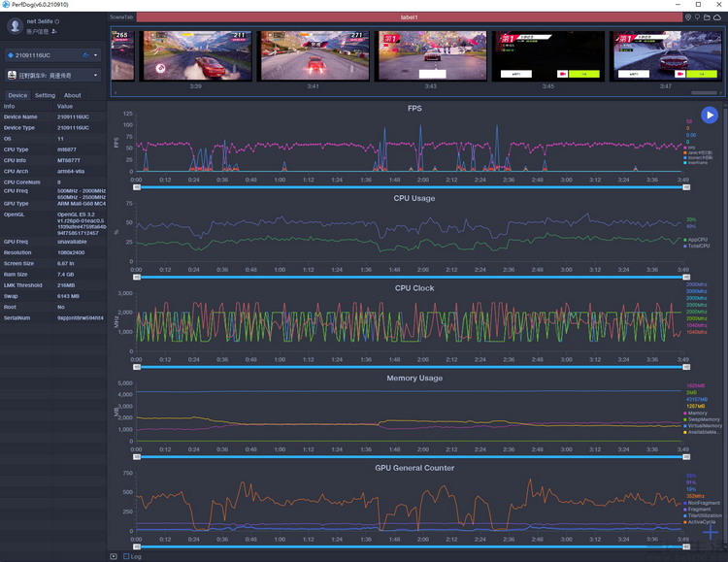
Task: Open the target settings icon near label bar
Action: pos(688,17)
